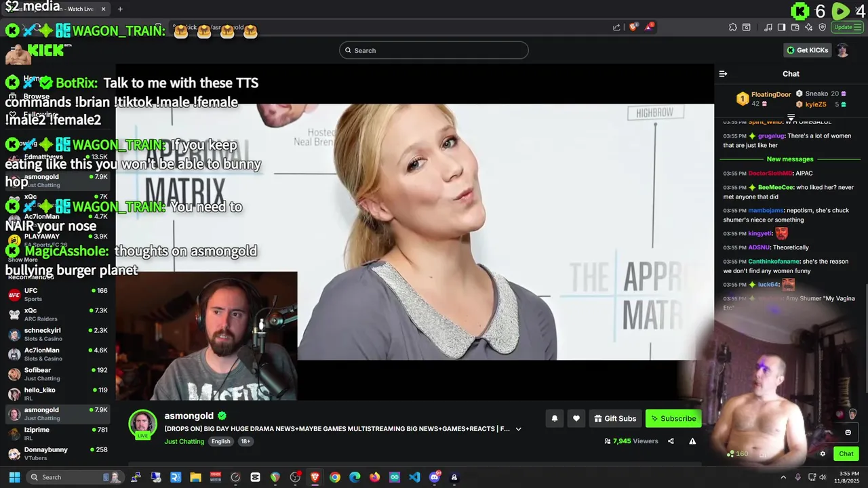Toggle notification bell for asmongold
868x488 pixels.
(x=554, y=419)
